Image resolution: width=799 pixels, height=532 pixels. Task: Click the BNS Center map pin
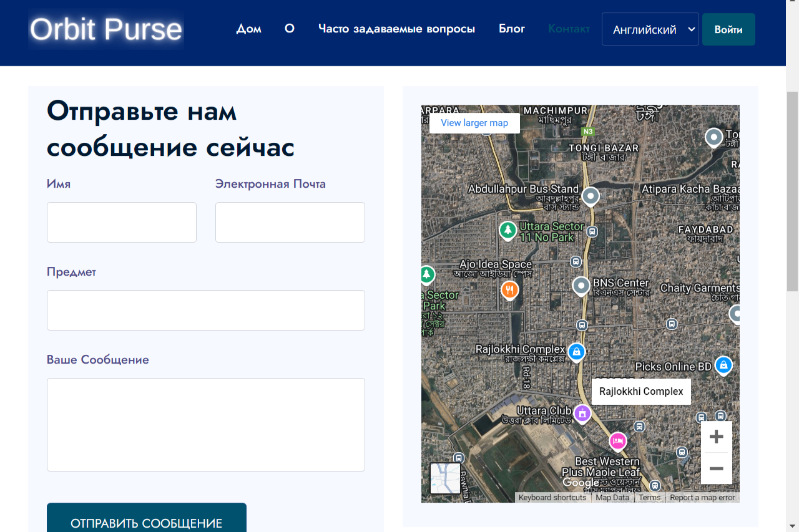point(581,286)
